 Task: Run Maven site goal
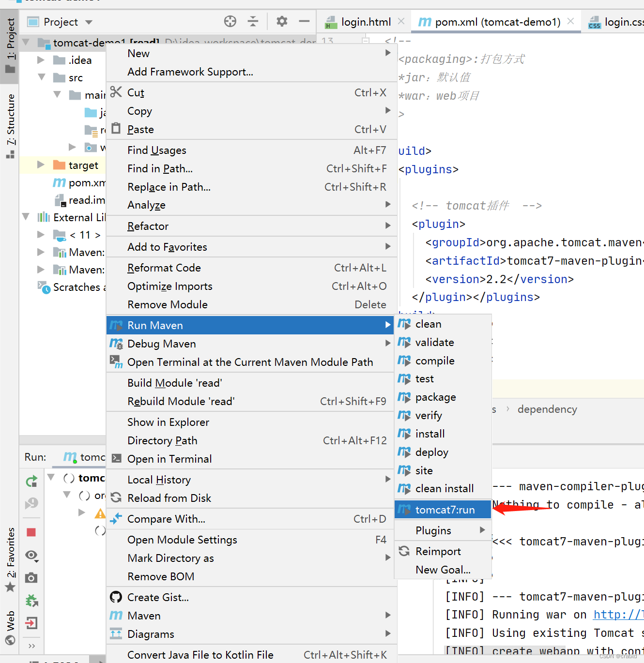point(443,470)
